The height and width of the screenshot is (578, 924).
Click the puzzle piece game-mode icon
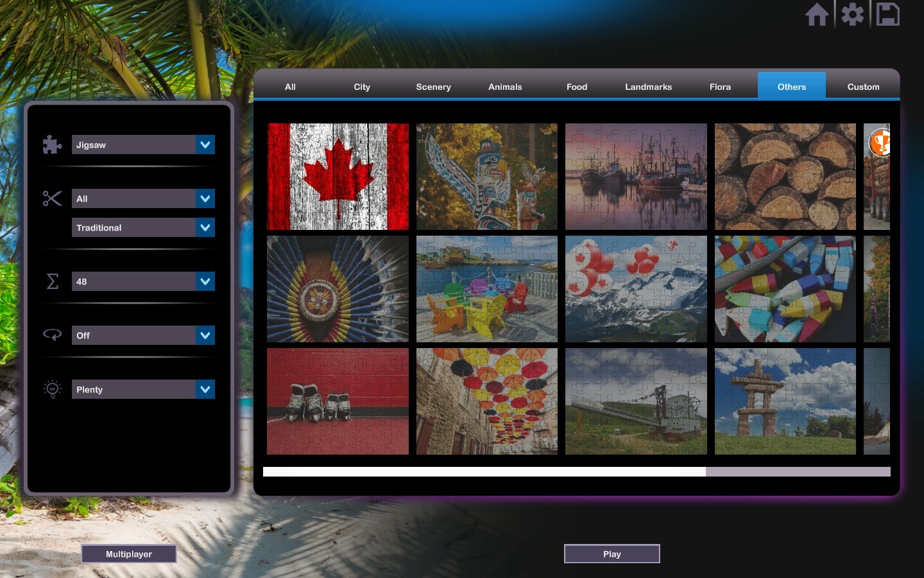[52, 144]
